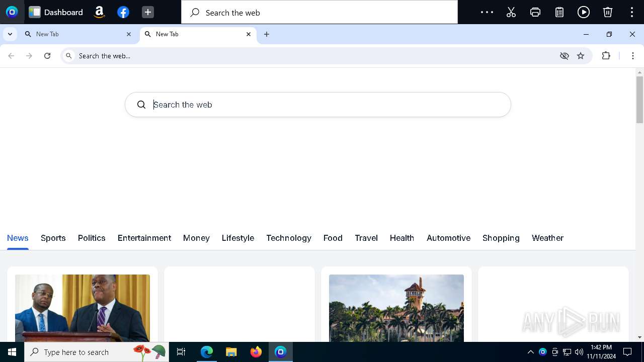Select the Automotive category tab
Viewport: 644px width, 362px height.
click(x=449, y=238)
